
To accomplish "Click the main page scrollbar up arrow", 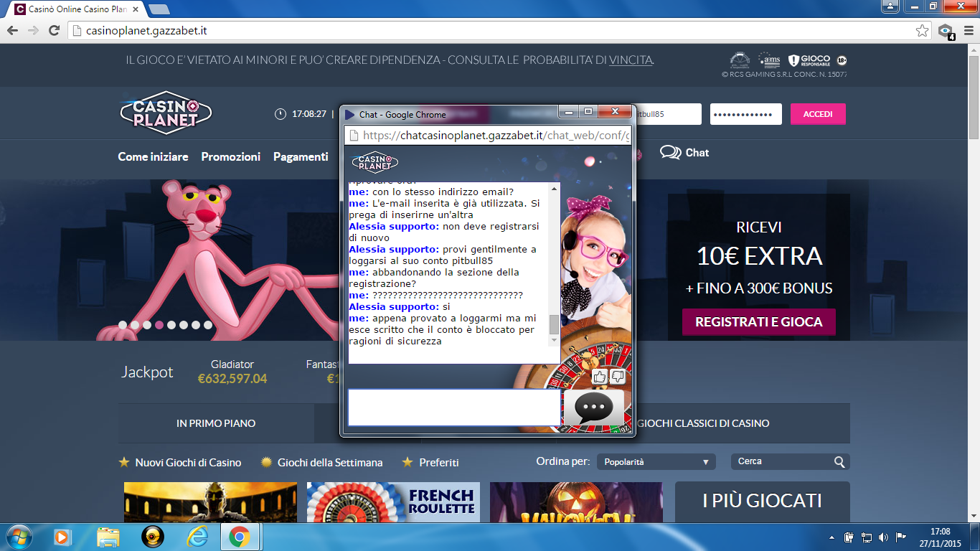I will click(974, 51).
